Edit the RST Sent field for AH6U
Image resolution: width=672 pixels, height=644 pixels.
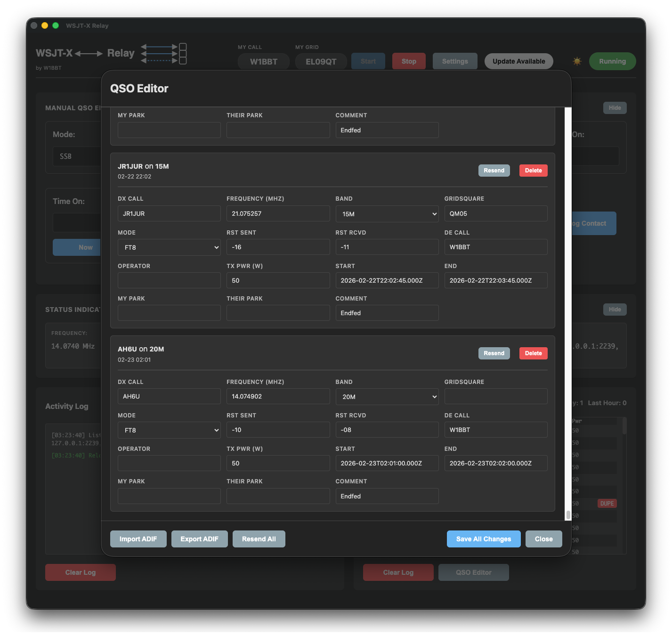coord(278,430)
